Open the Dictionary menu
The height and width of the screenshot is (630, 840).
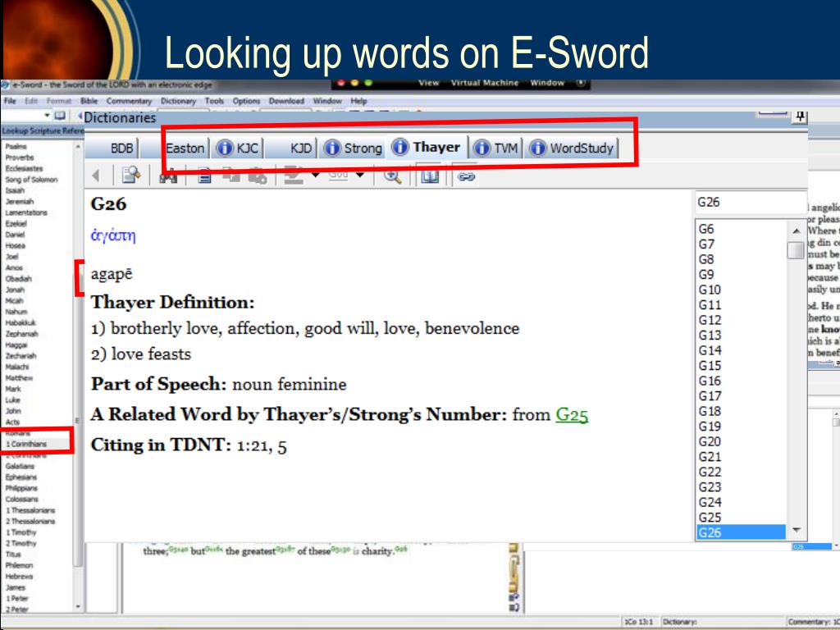178,101
